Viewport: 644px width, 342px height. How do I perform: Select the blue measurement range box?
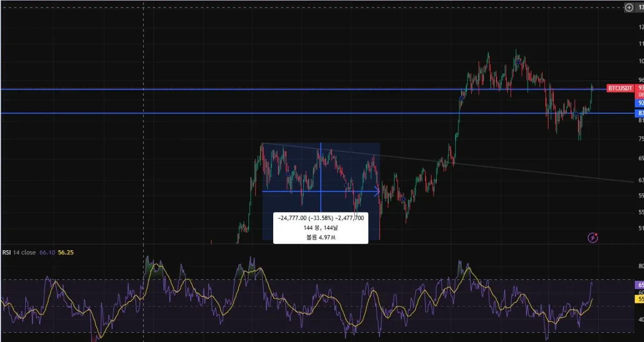[x=321, y=191]
